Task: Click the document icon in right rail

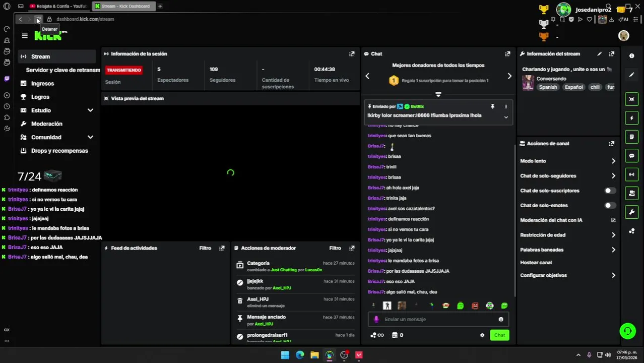Action: (x=631, y=137)
